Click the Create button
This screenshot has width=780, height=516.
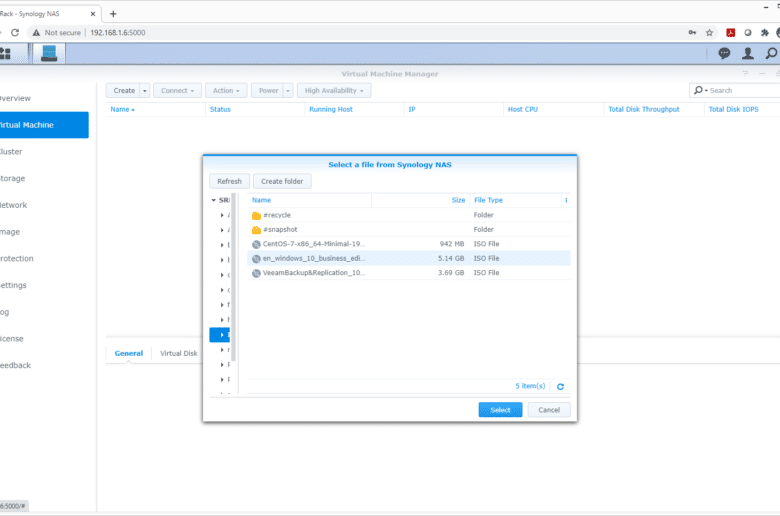(124, 91)
